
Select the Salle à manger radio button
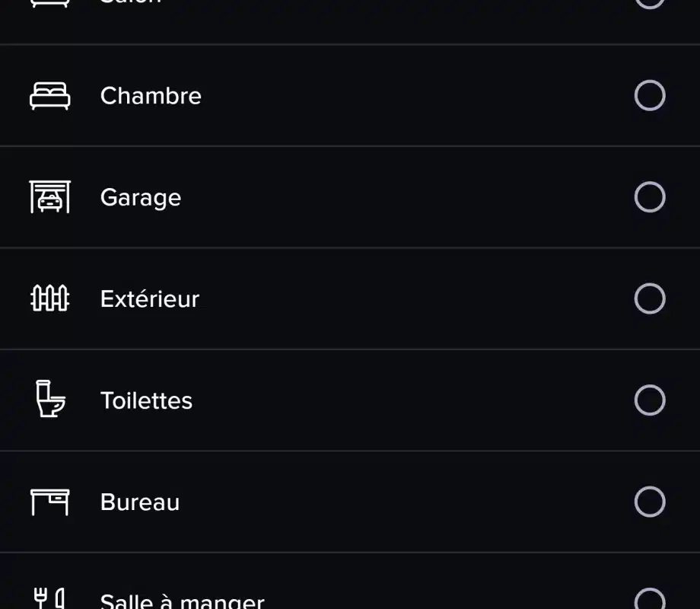tap(650, 599)
